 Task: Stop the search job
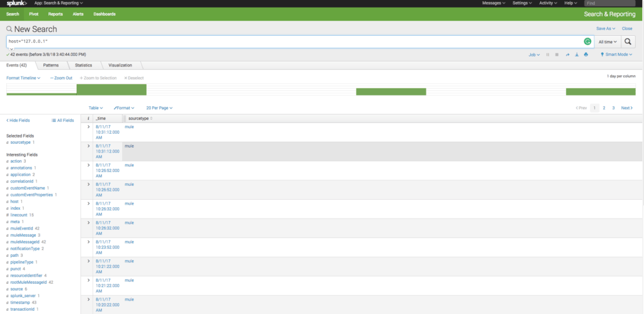[557, 55]
